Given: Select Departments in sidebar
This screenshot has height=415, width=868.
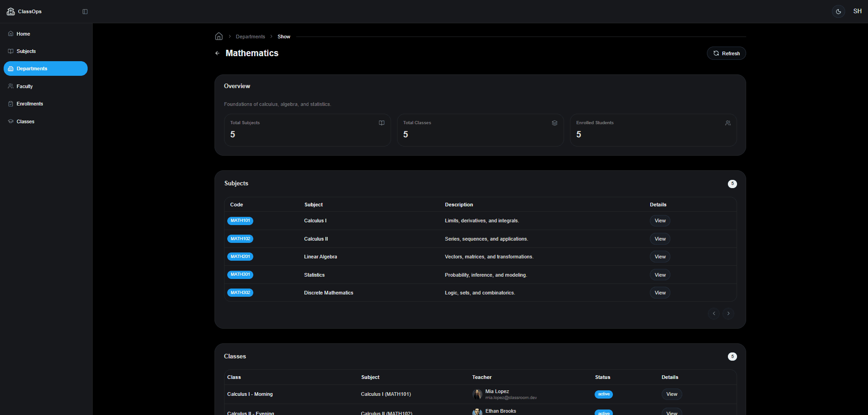Looking at the screenshot, I should 46,68.
